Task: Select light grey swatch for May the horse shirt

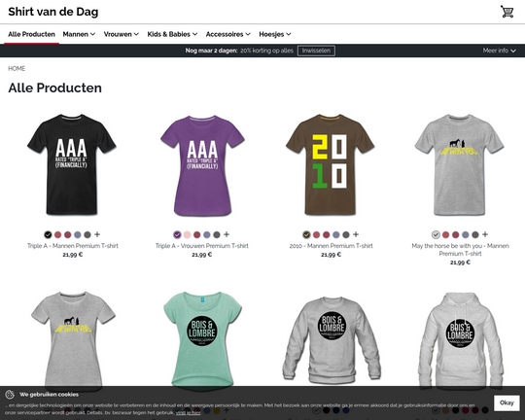Action: pos(436,234)
